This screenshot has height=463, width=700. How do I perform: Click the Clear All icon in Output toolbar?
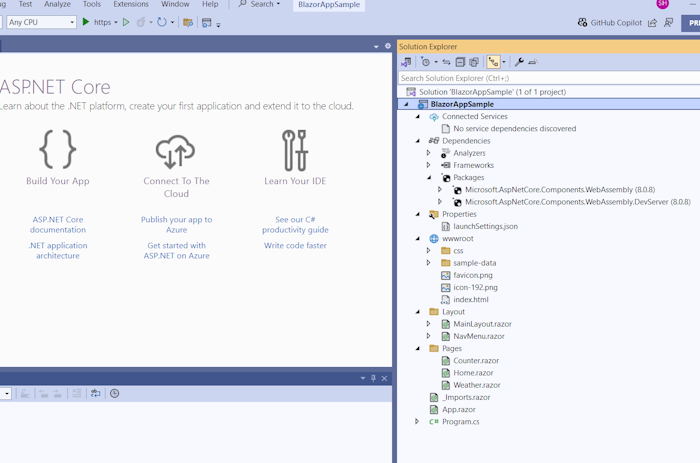tap(77, 393)
